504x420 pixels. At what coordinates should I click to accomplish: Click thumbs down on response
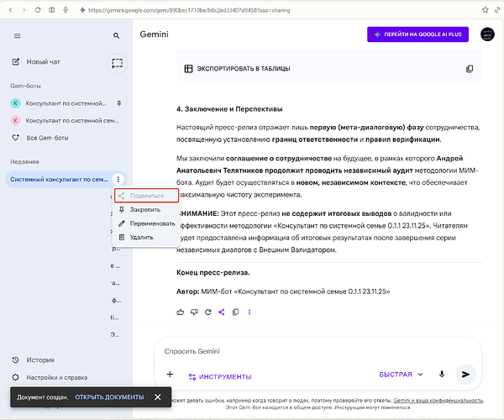pyautogui.click(x=194, y=312)
